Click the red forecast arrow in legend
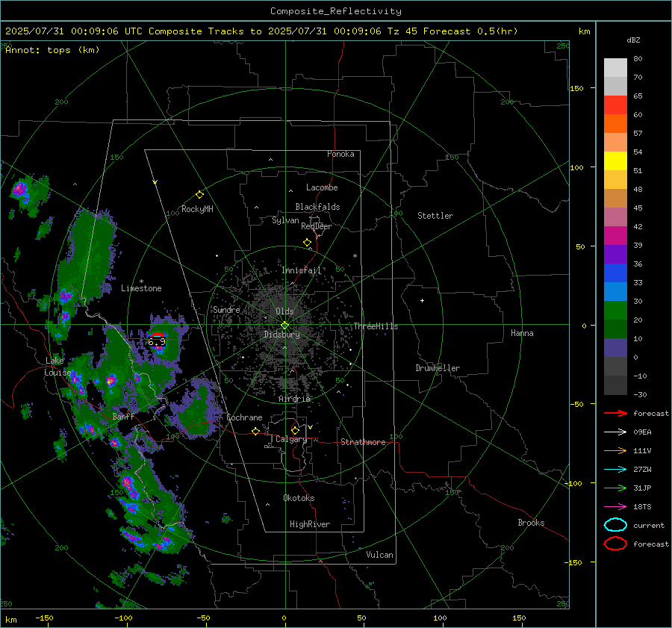 point(615,413)
